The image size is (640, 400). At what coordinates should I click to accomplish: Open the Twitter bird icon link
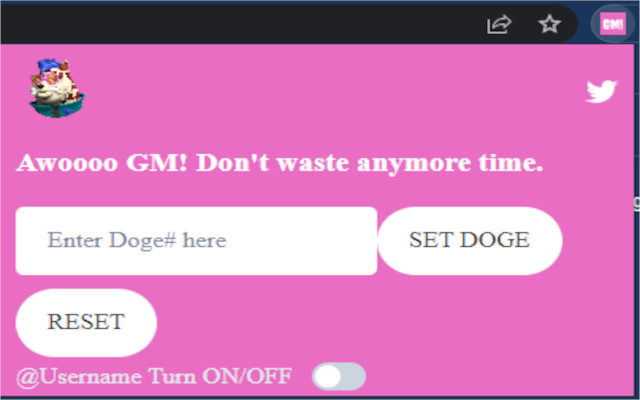pyautogui.click(x=601, y=91)
